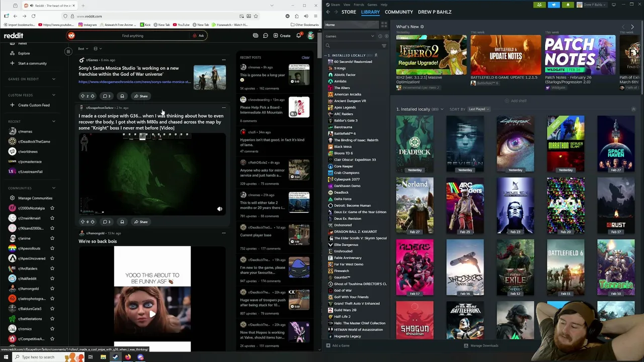Downvote the Sony Santa Monica post
This screenshot has width=644, height=362.
pyautogui.click(x=93, y=96)
